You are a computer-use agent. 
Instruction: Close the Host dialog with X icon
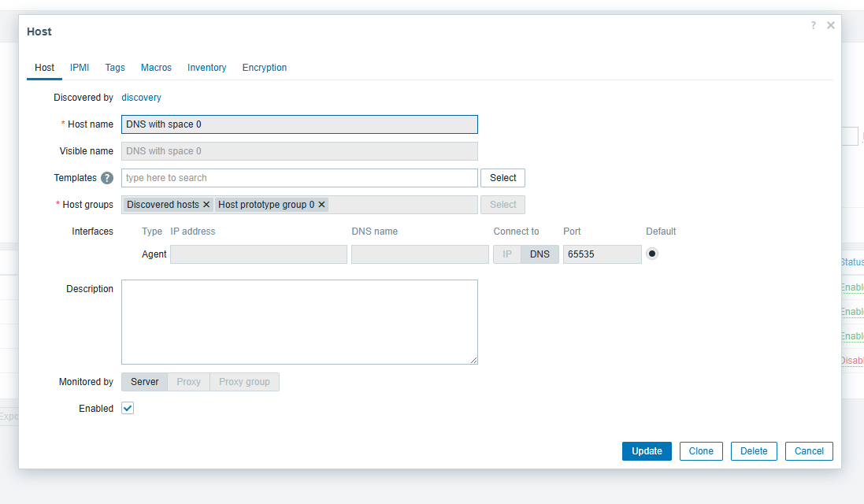click(831, 25)
